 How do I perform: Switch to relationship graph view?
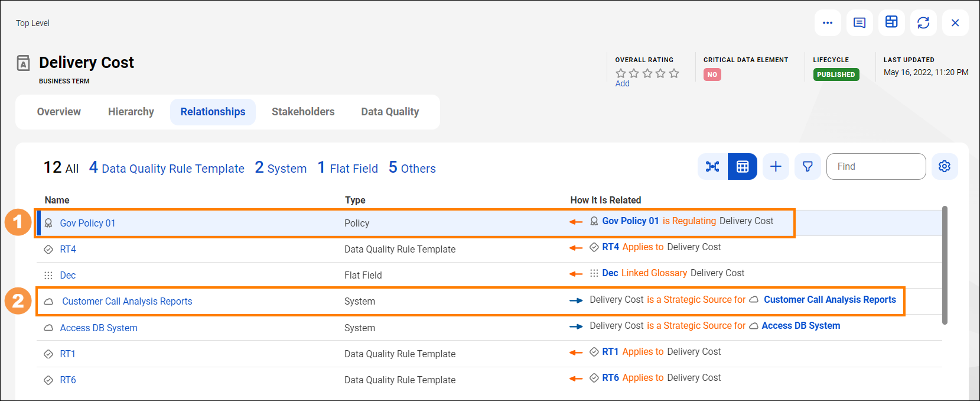pyautogui.click(x=712, y=167)
